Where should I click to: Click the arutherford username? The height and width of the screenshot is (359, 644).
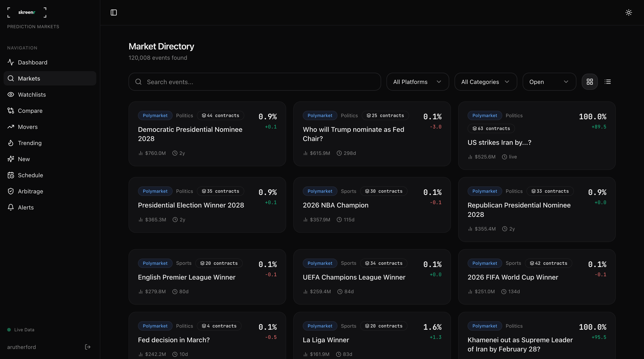(x=21, y=347)
